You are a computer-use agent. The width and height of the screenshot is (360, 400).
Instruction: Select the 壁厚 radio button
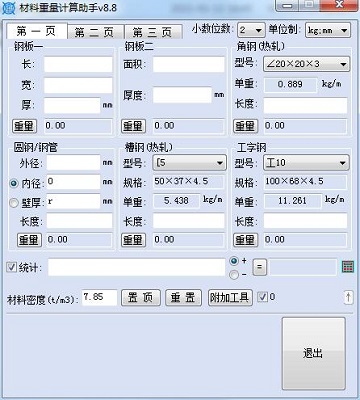(x=14, y=203)
